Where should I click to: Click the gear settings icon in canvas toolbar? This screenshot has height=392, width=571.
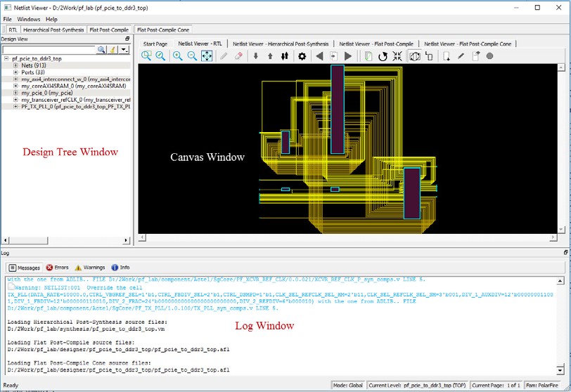[x=302, y=56]
